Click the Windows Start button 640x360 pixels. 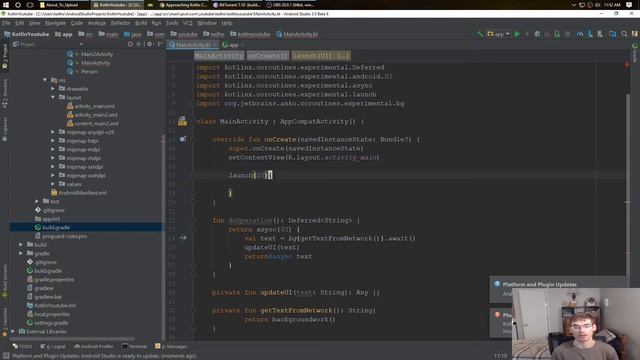point(6,5)
